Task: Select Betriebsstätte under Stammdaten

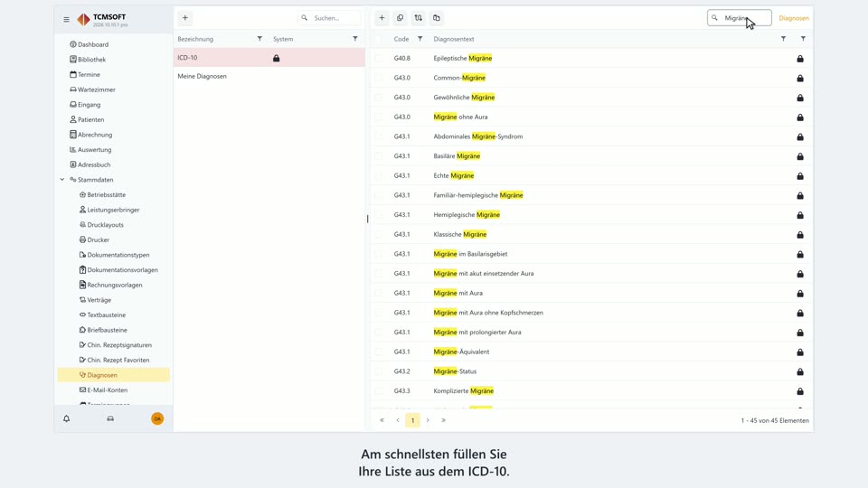Action: 102,195
